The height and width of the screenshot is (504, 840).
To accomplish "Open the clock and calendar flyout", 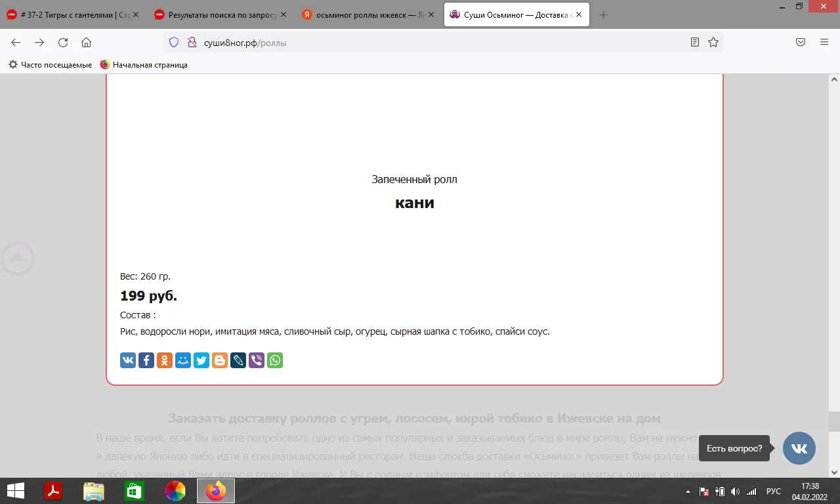I will coord(810,491).
